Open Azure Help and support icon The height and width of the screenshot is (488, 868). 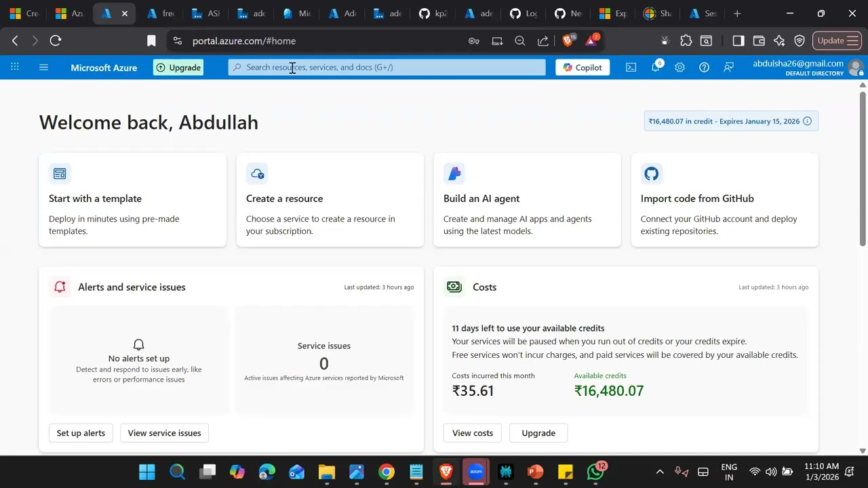click(704, 67)
